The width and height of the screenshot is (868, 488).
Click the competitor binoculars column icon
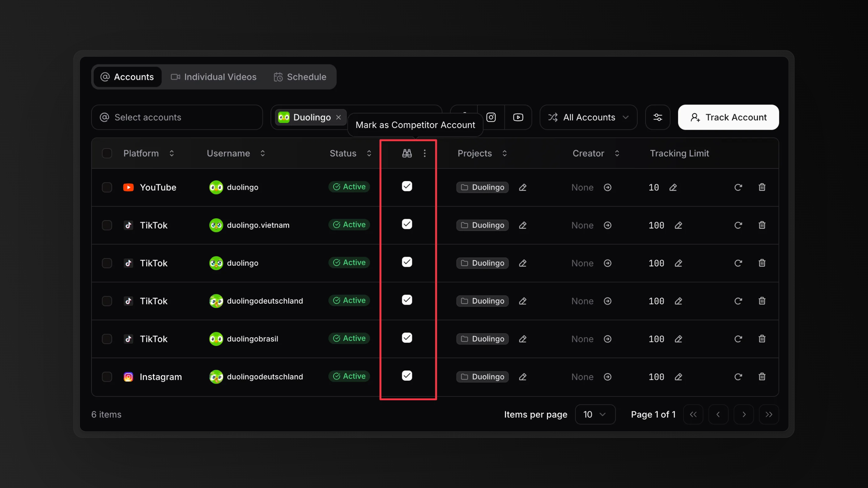[x=407, y=153]
